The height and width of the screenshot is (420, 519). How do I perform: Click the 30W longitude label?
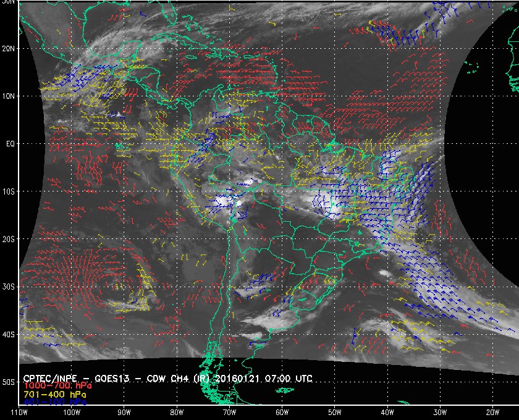(440, 413)
